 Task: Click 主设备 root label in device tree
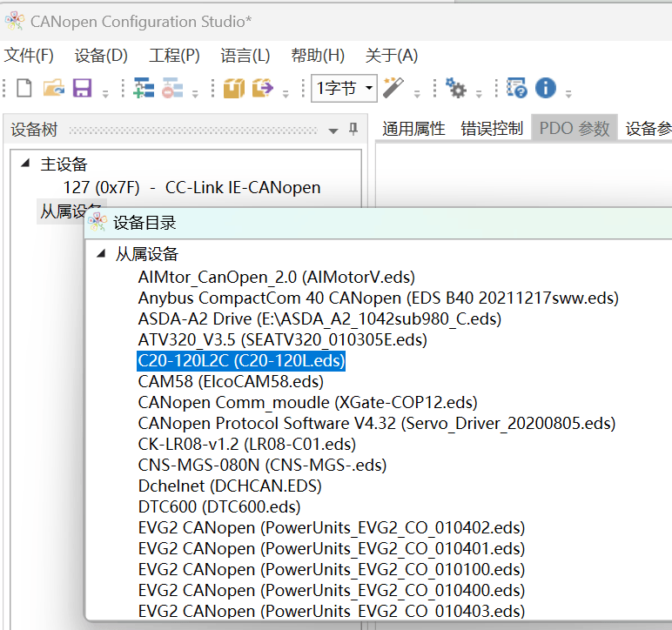(x=64, y=164)
